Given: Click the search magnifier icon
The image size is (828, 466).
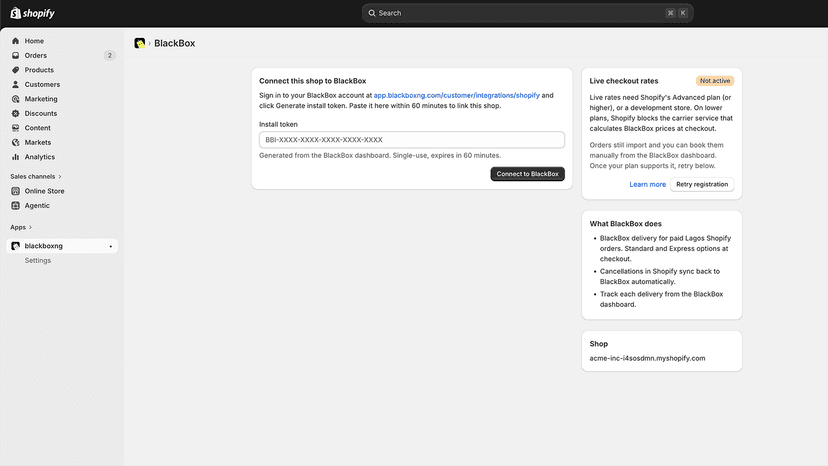Looking at the screenshot, I should tap(372, 13).
